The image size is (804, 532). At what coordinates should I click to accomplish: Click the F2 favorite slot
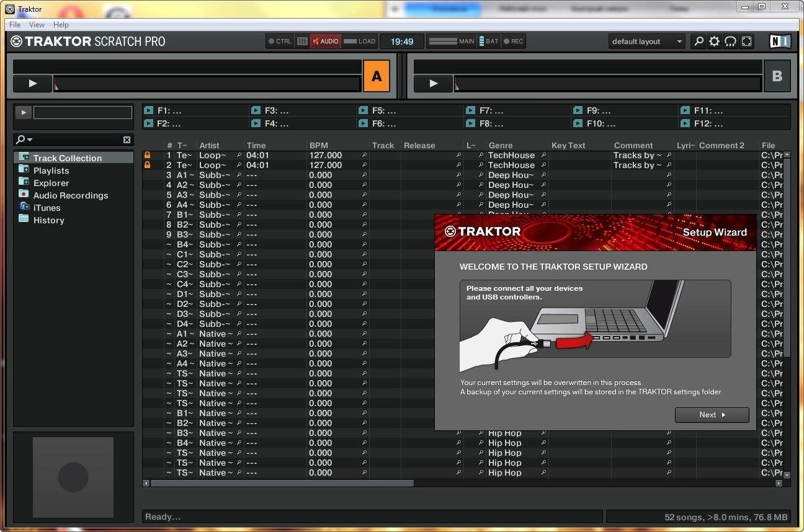(x=195, y=123)
